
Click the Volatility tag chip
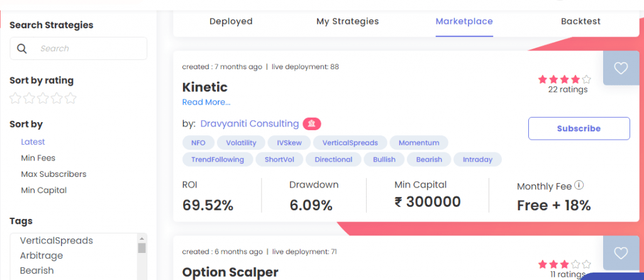click(x=241, y=143)
